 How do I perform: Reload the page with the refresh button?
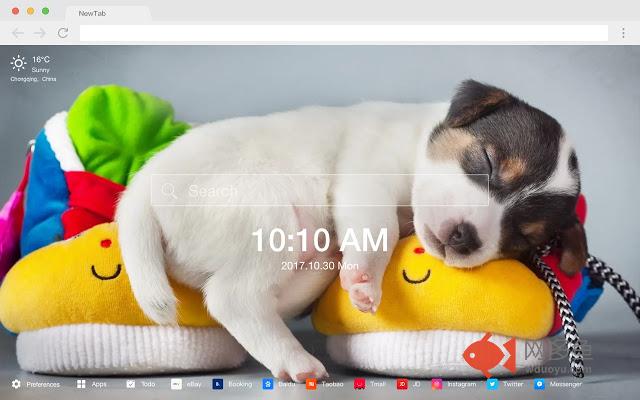pyautogui.click(x=63, y=33)
